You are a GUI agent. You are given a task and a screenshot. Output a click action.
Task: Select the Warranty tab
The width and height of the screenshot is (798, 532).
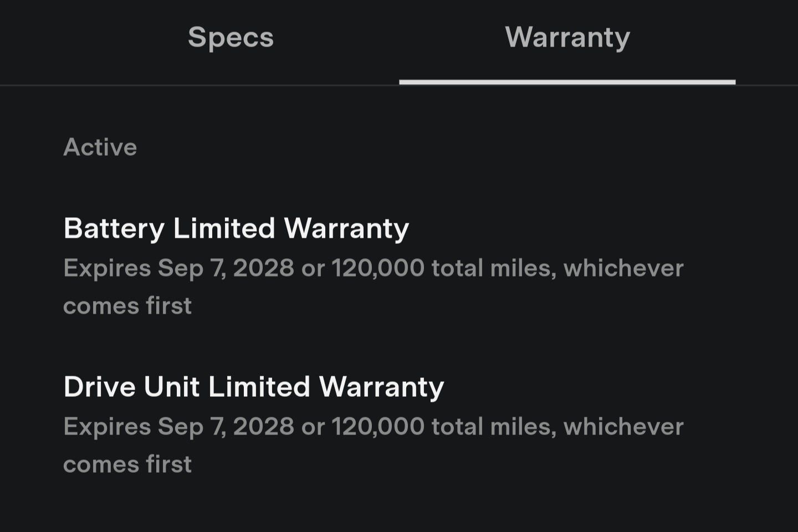[x=567, y=38]
